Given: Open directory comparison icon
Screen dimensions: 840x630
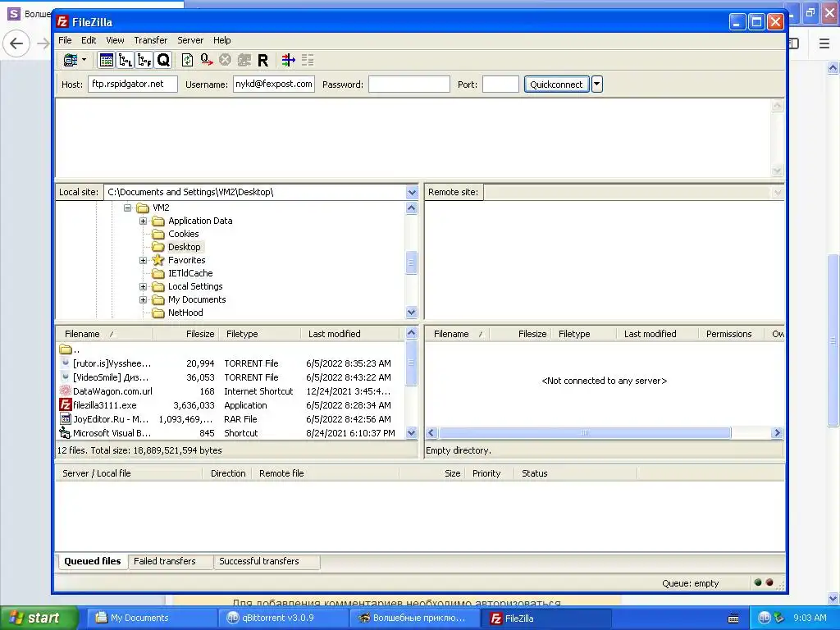Looking at the screenshot, I should tap(288, 60).
